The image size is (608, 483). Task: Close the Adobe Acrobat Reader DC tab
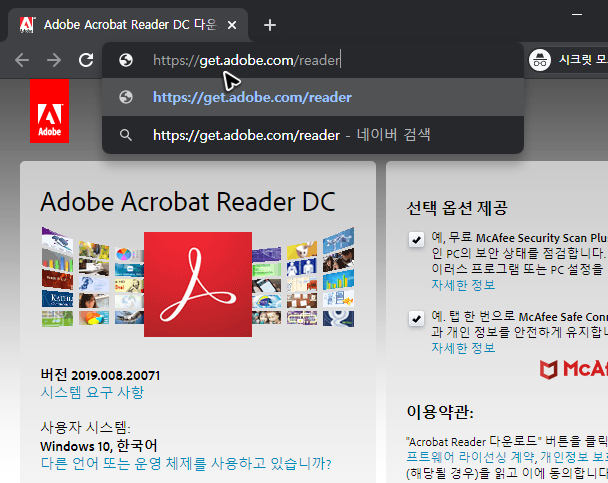click(232, 25)
